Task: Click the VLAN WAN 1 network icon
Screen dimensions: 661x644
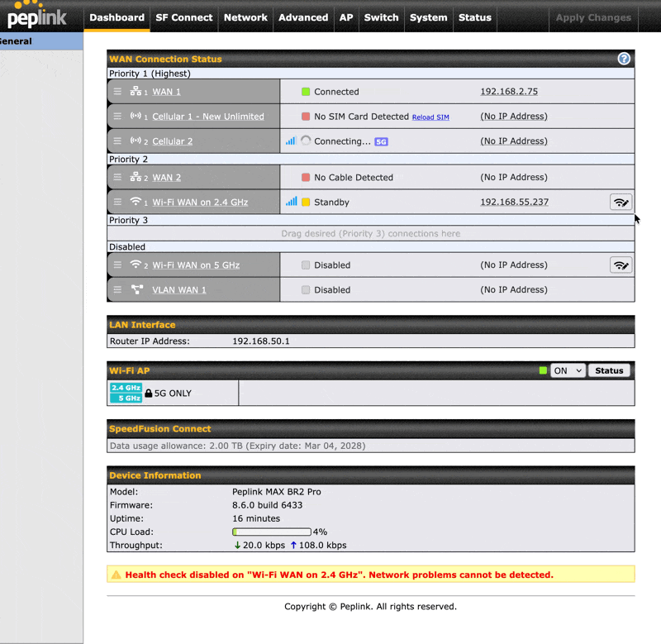Action: pos(137,289)
